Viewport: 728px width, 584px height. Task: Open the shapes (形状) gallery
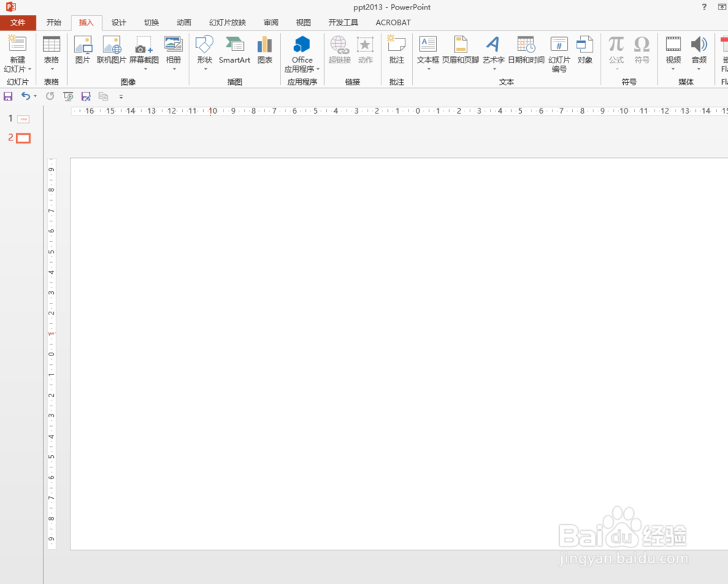coord(205,44)
